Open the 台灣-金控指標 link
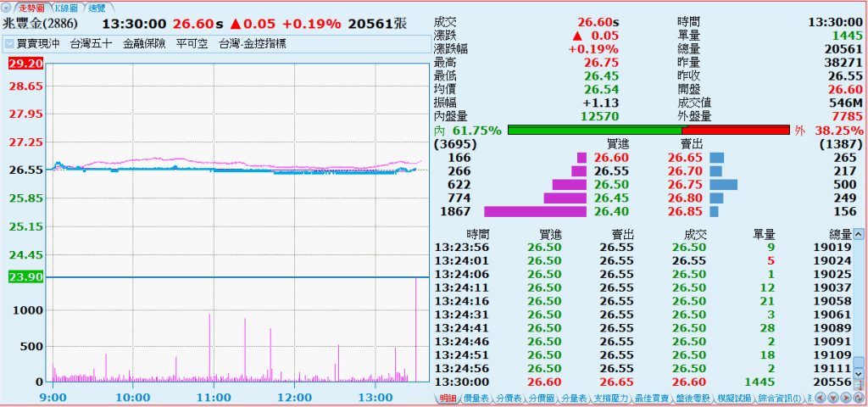The width and height of the screenshot is (868, 407). (x=252, y=43)
